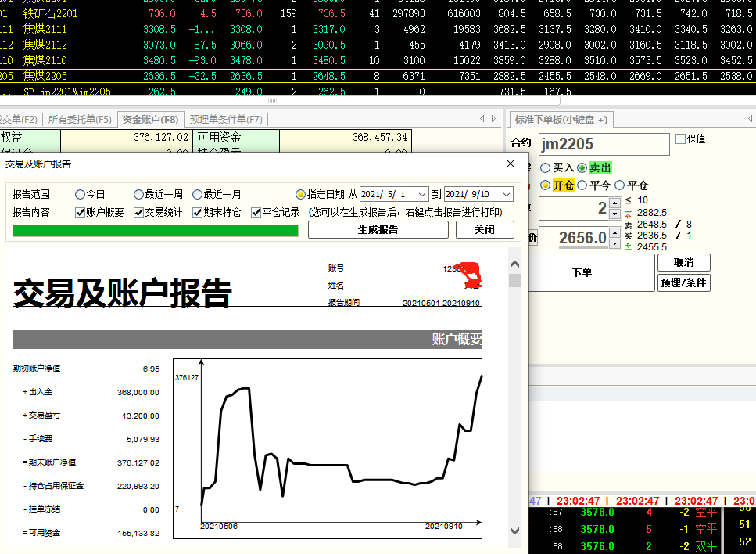This screenshot has height=554, width=756.
Task: Open the partially hidden 成交单(F2) tab
Action: click(x=19, y=119)
